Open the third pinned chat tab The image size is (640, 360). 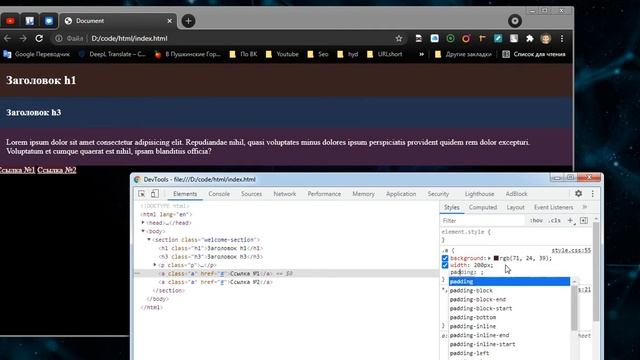(x=49, y=21)
